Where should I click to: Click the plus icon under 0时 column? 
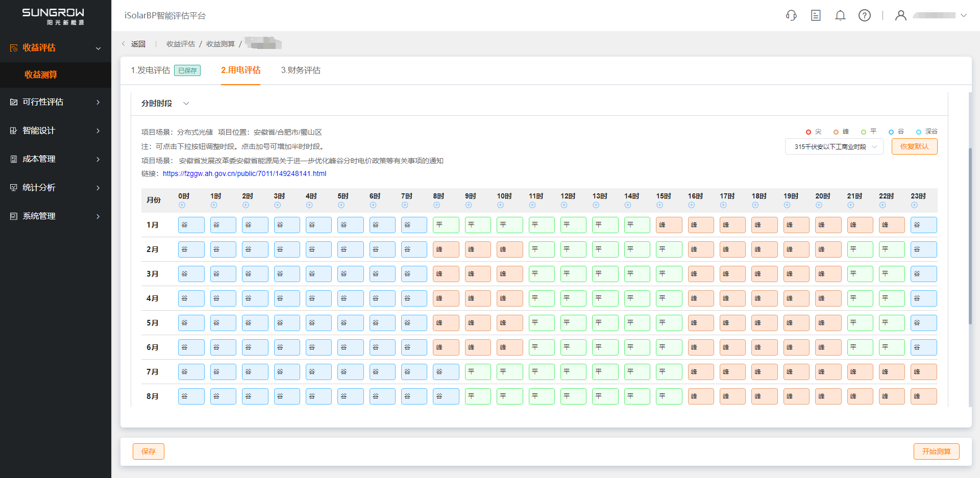[182, 205]
